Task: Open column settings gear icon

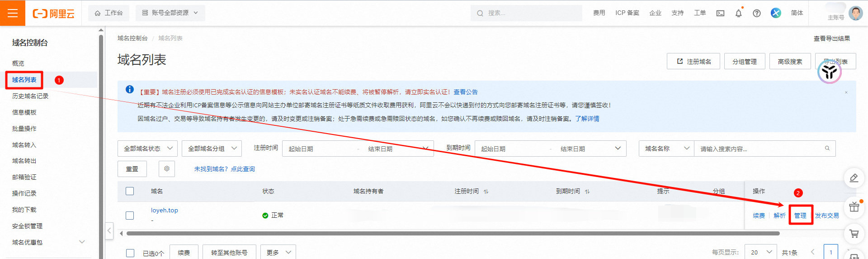Action: pos(167,168)
